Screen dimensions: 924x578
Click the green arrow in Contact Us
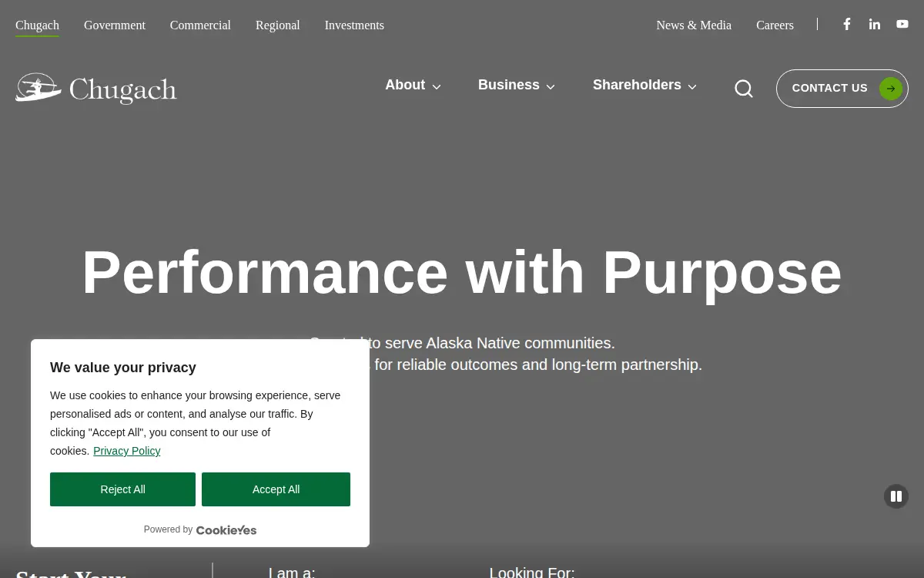(x=891, y=89)
